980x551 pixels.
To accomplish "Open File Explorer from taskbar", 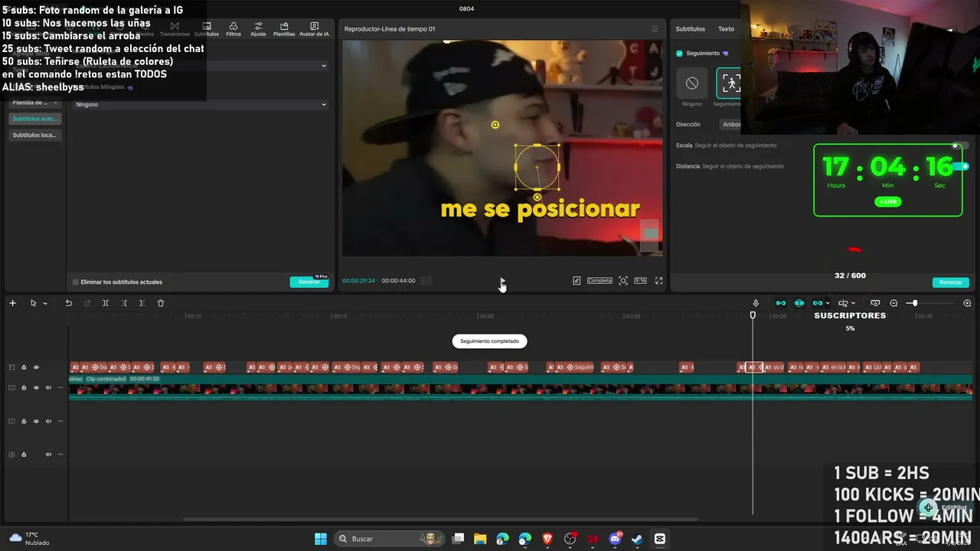I will [480, 539].
